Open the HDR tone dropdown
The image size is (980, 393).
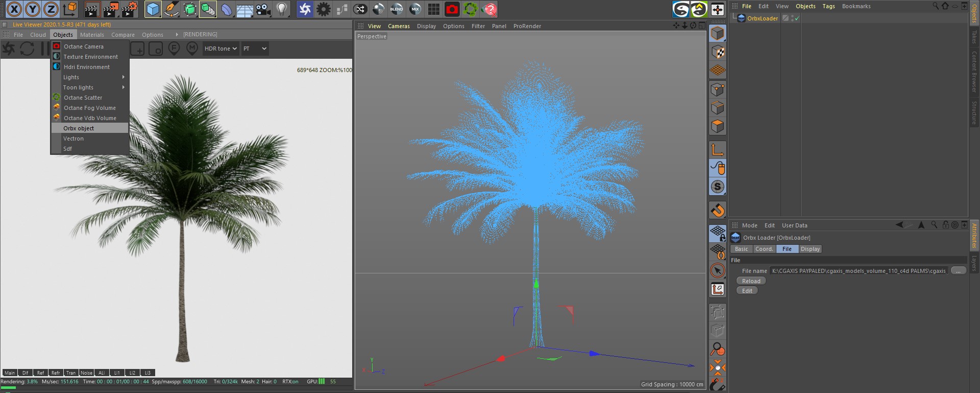click(220, 49)
